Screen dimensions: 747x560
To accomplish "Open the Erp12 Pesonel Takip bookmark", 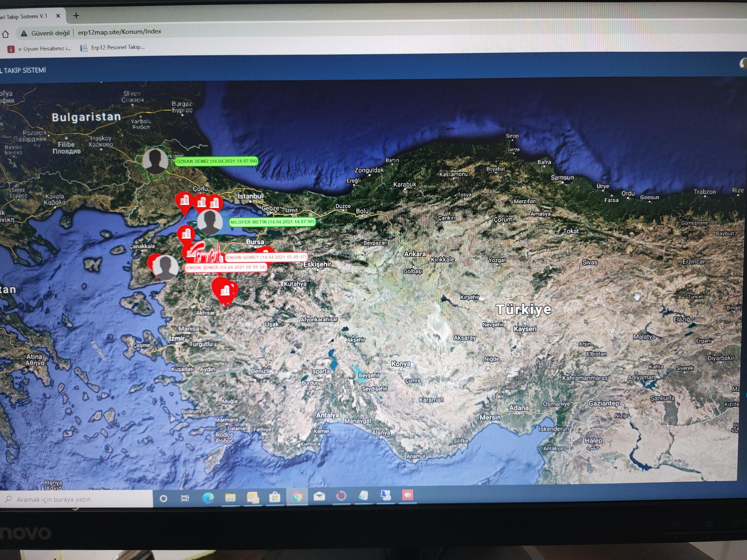I will [x=113, y=48].
